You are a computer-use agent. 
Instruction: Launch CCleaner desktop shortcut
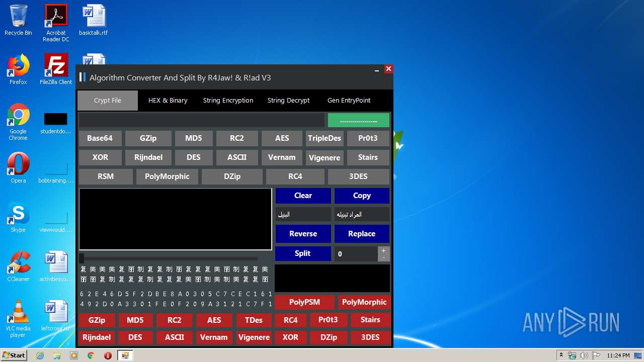(18, 266)
